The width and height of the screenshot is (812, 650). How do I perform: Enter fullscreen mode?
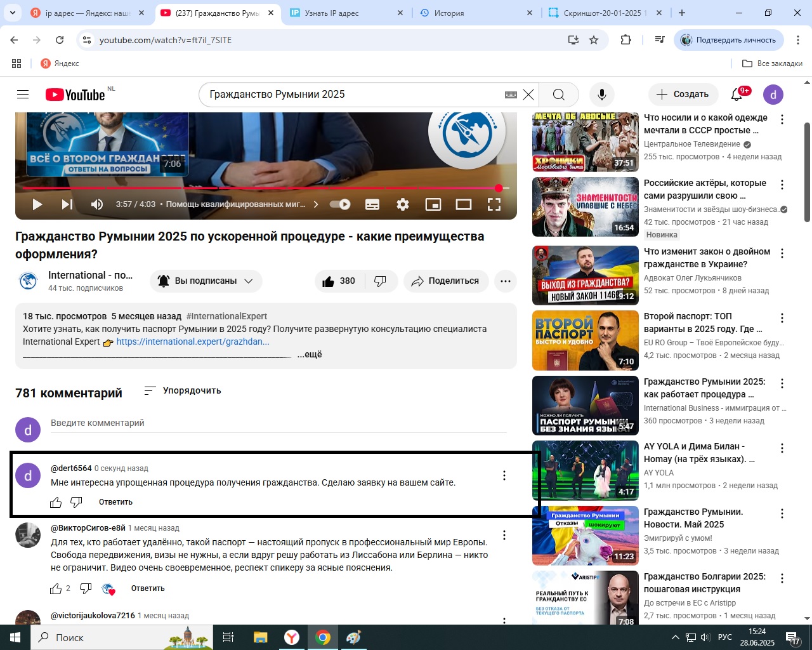[494, 204]
